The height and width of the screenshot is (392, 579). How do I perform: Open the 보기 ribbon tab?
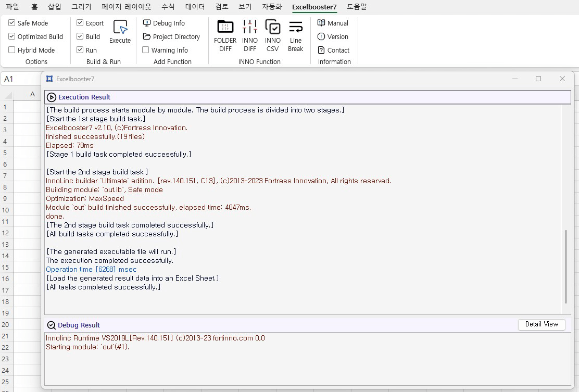[x=245, y=7]
